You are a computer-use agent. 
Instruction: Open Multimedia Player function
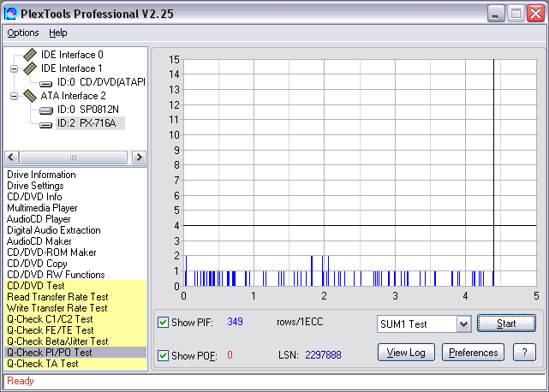click(42, 208)
